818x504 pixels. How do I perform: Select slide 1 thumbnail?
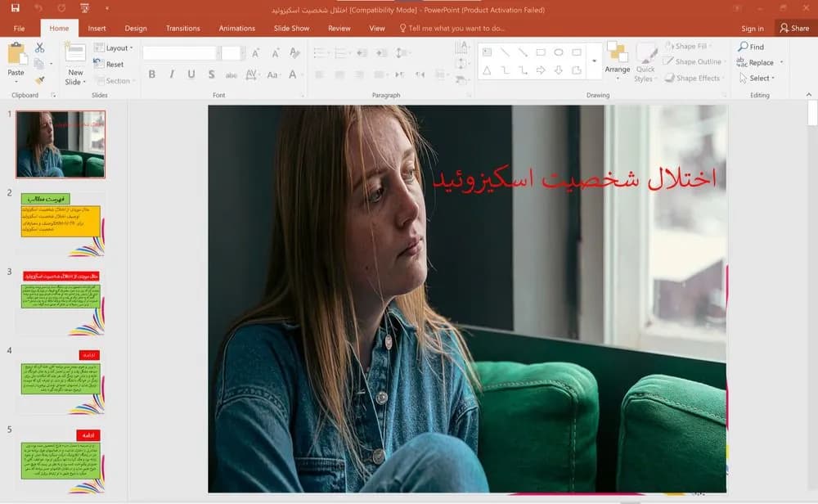(x=61, y=145)
